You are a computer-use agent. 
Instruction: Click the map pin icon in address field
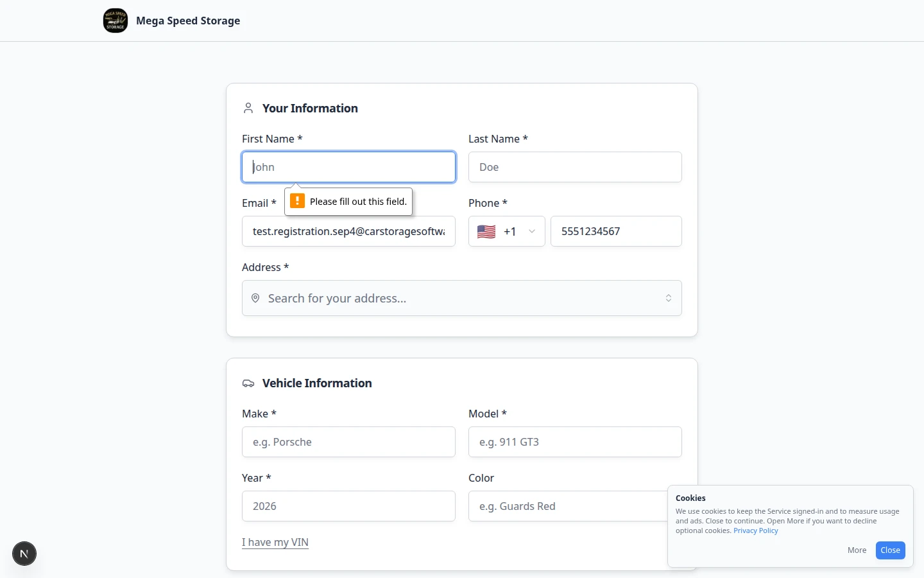coord(255,298)
